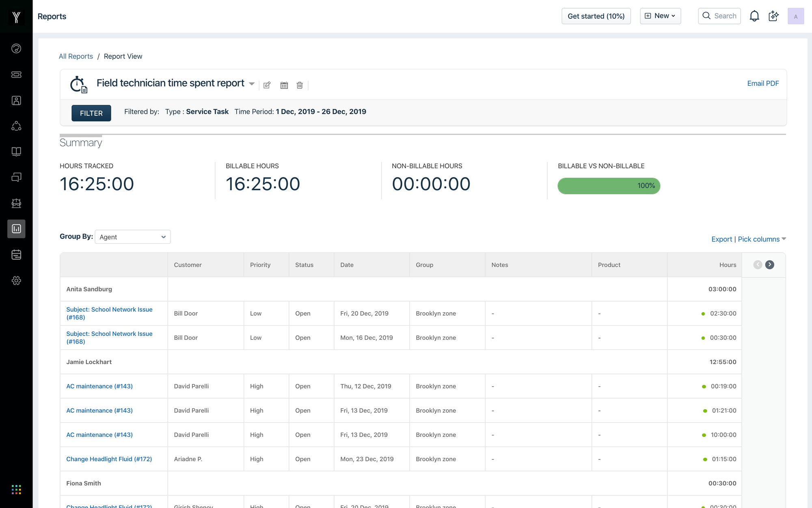Open the Contacts icon in sidebar
The height and width of the screenshot is (508, 812).
pyautogui.click(x=16, y=100)
